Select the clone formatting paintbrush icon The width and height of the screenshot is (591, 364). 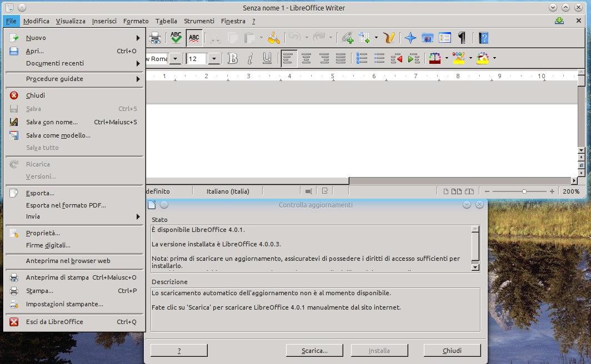(274, 38)
